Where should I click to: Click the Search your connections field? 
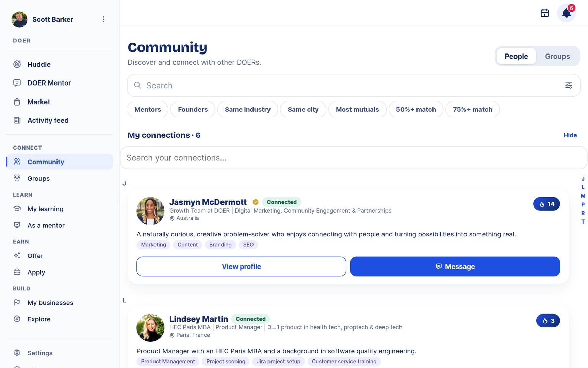click(x=354, y=158)
